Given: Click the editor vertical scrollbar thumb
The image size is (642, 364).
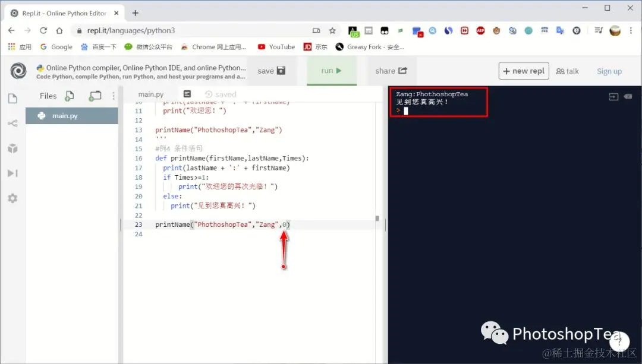Looking at the screenshot, I should [x=377, y=219].
